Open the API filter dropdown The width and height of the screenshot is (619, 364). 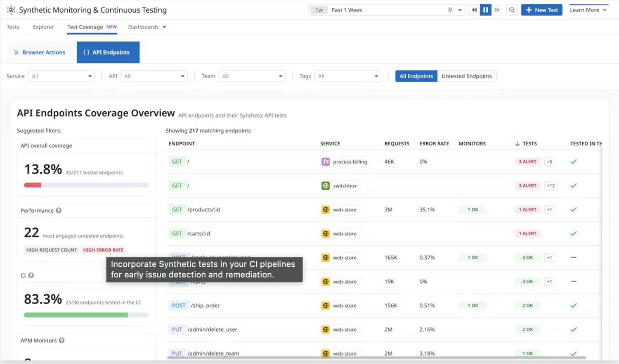(x=154, y=76)
